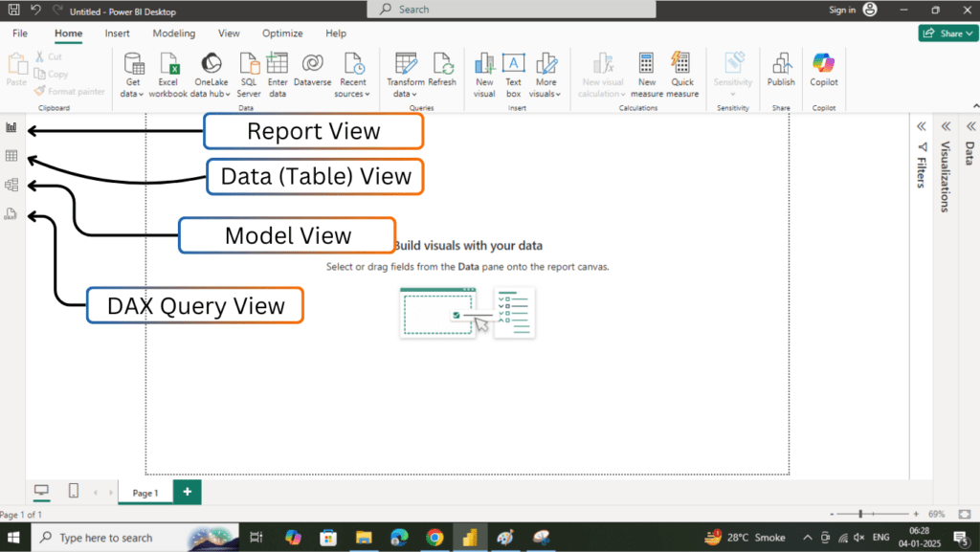The height and width of the screenshot is (552, 980).
Task: Switch to desktop layout icon
Action: tap(41, 492)
